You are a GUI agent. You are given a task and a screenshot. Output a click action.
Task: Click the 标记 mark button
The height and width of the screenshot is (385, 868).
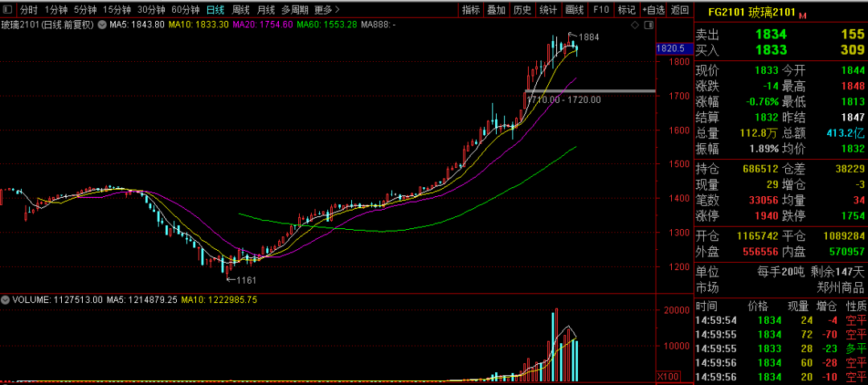click(626, 10)
